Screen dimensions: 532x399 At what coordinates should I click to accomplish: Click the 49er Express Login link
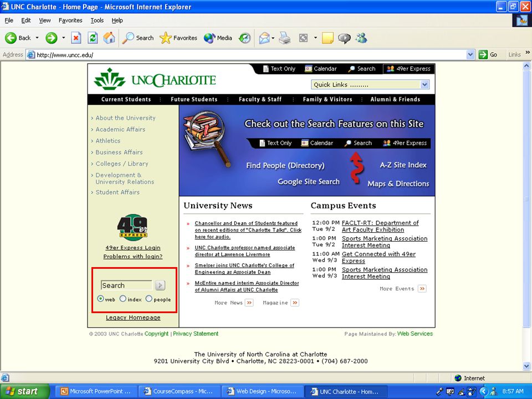click(133, 248)
